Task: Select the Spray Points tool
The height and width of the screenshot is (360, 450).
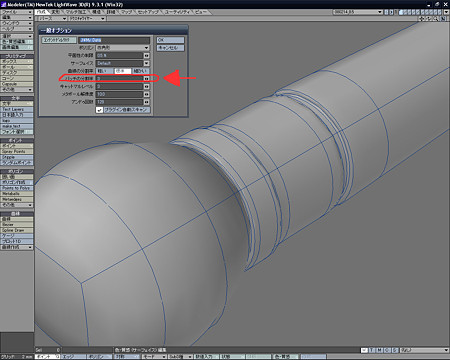Action: click(x=17, y=151)
